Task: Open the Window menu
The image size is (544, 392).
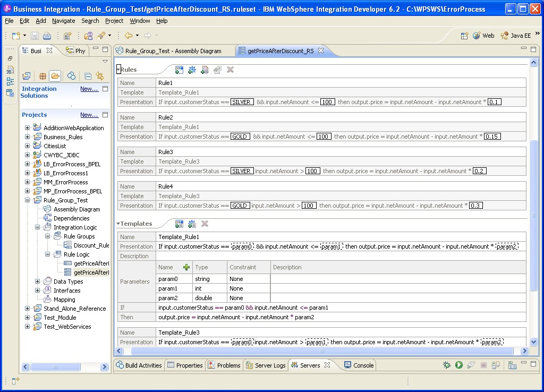Action: pyautogui.click(x=140, y=21)
